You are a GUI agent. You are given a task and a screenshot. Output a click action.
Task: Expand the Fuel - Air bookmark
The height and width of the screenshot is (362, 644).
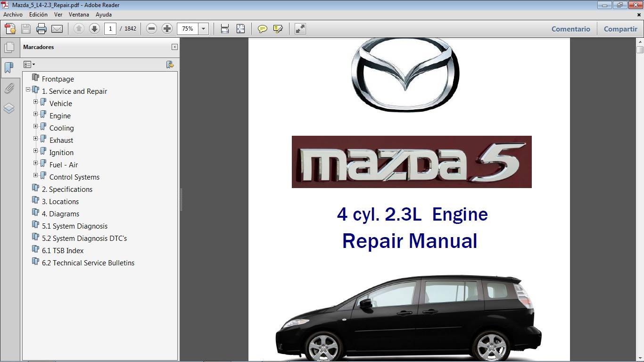[35, 163]
